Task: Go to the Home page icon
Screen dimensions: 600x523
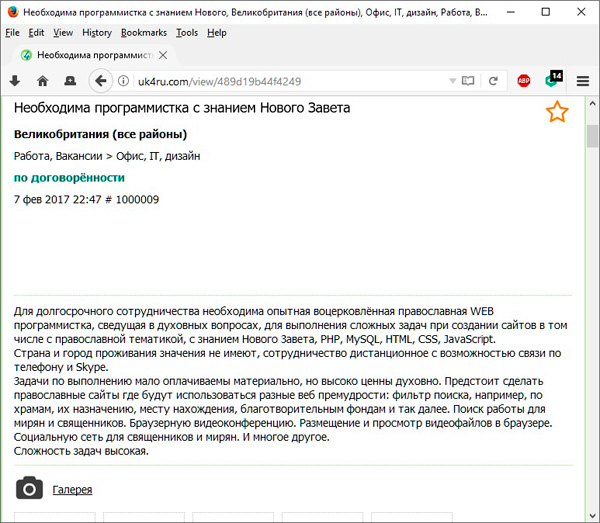Action: (x=42, y=81)
